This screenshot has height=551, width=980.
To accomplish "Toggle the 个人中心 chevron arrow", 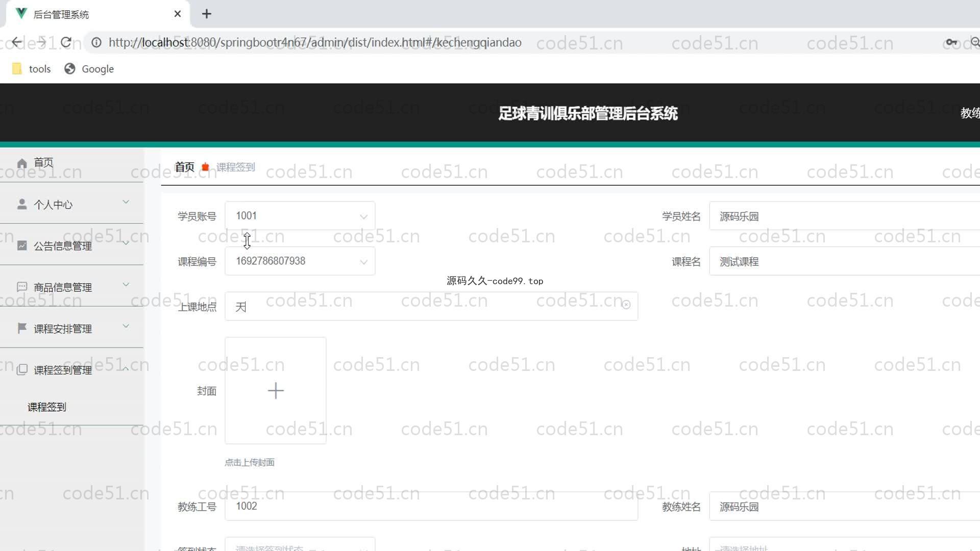I will click(126, 202).
